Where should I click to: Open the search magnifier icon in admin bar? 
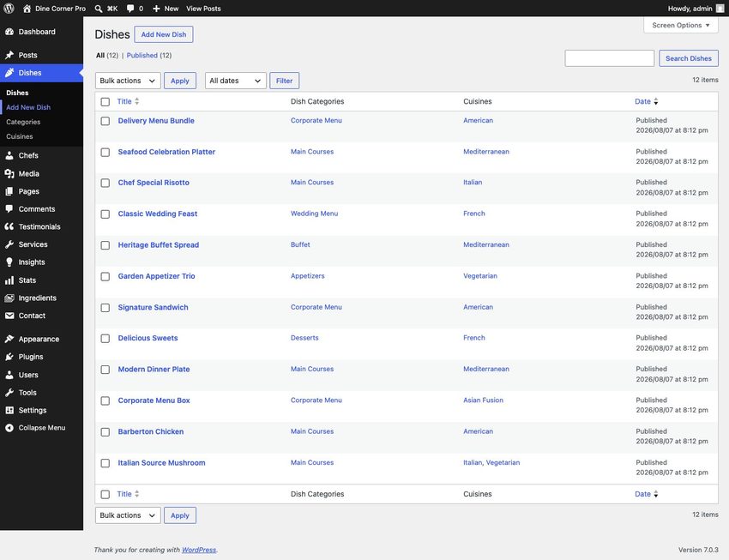pos(99,9)
